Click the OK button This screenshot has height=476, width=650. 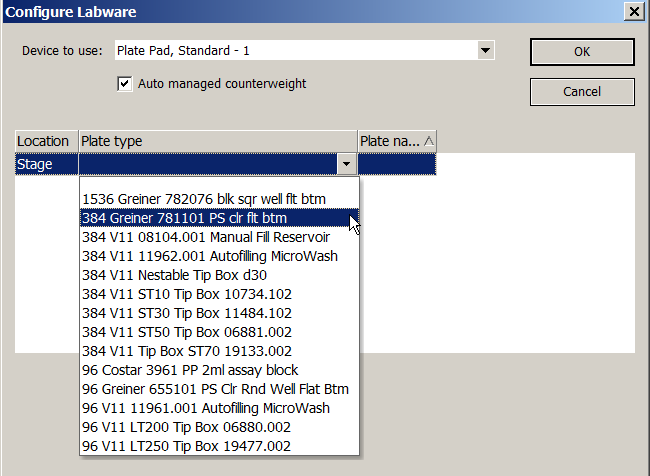coord(582,52)
